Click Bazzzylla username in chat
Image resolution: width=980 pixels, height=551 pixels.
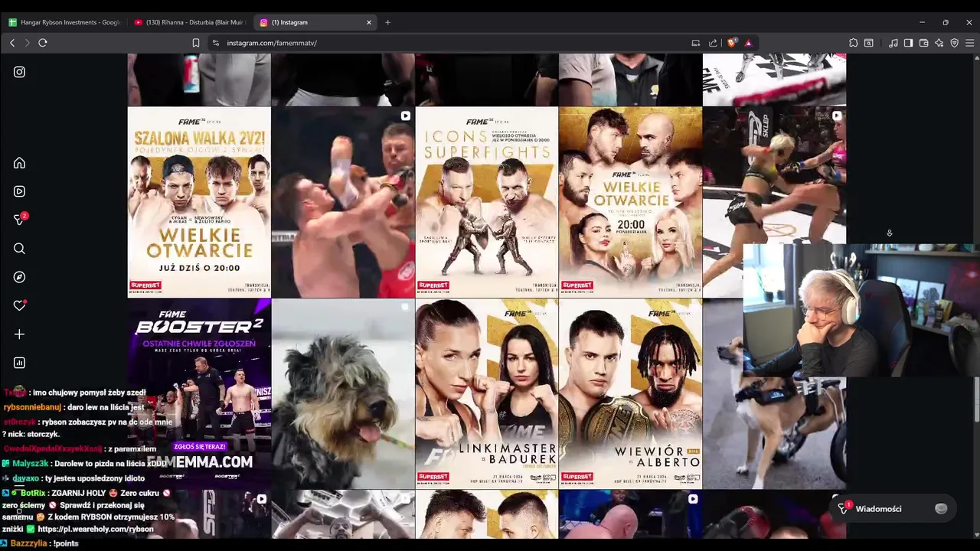[x=30, y=543]
